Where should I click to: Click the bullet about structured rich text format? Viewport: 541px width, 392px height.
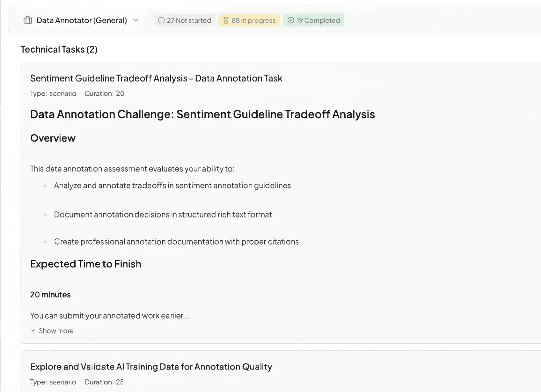point(163,215)
